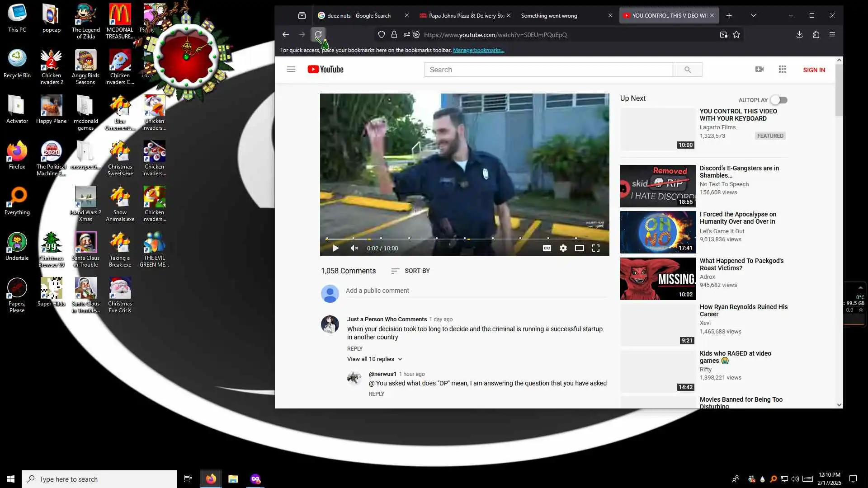Toggle the Autoplay switch
This screenshot has width=868, height=488.
pyautogui.click(x=779, y=100)
